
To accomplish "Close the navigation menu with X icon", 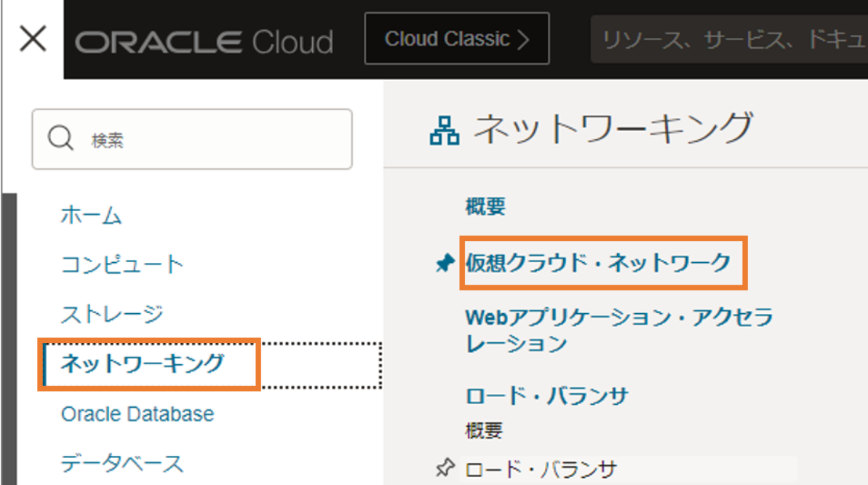I will click(33, 39).
